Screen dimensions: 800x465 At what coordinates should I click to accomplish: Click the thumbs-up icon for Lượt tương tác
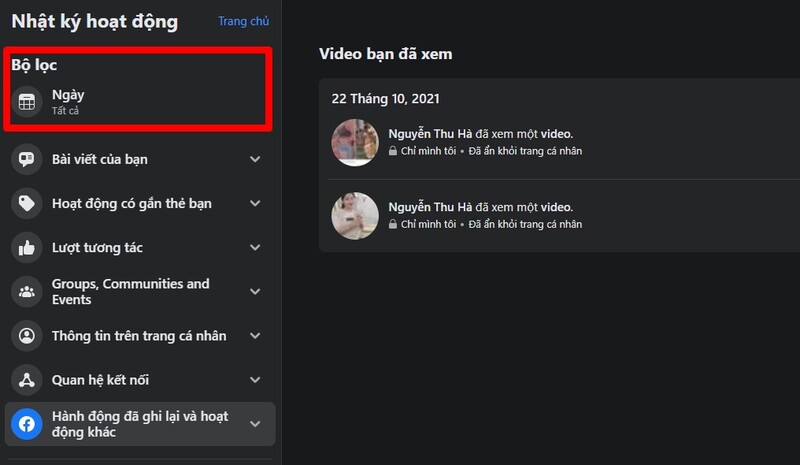click(27, 248)
